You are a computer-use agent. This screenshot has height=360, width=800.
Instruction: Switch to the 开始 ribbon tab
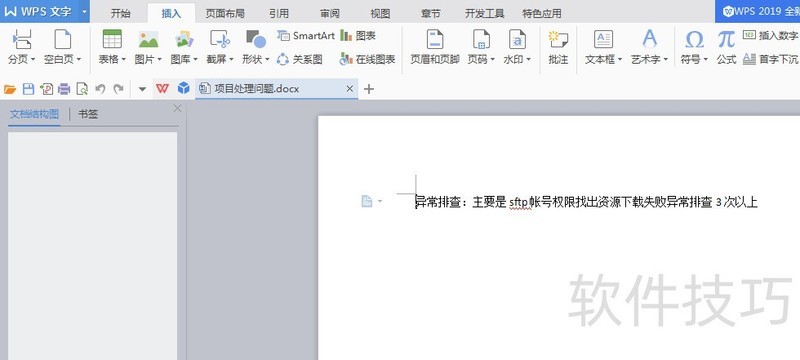pyautogui.click(x=120, y=13)
